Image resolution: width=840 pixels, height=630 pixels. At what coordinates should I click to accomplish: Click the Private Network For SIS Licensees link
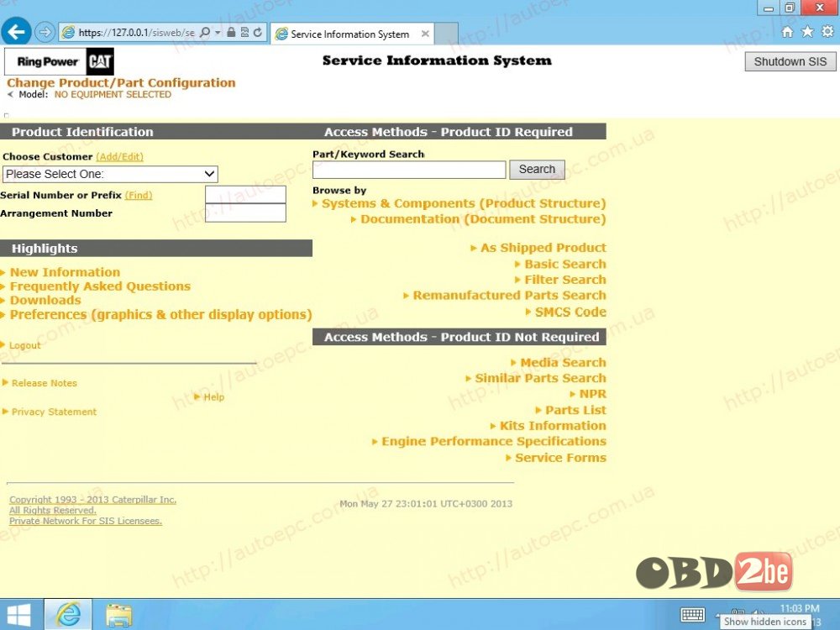tap(86, 521)
